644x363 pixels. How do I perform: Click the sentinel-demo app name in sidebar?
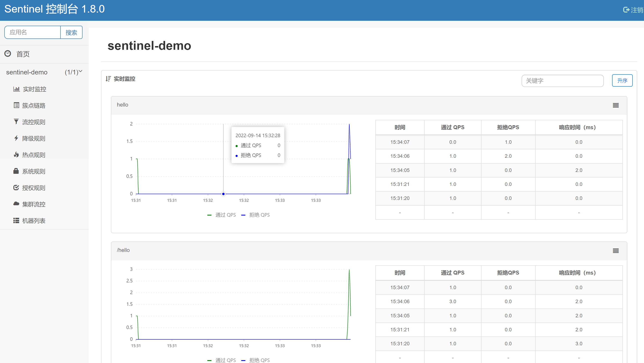tap(27, 72)
